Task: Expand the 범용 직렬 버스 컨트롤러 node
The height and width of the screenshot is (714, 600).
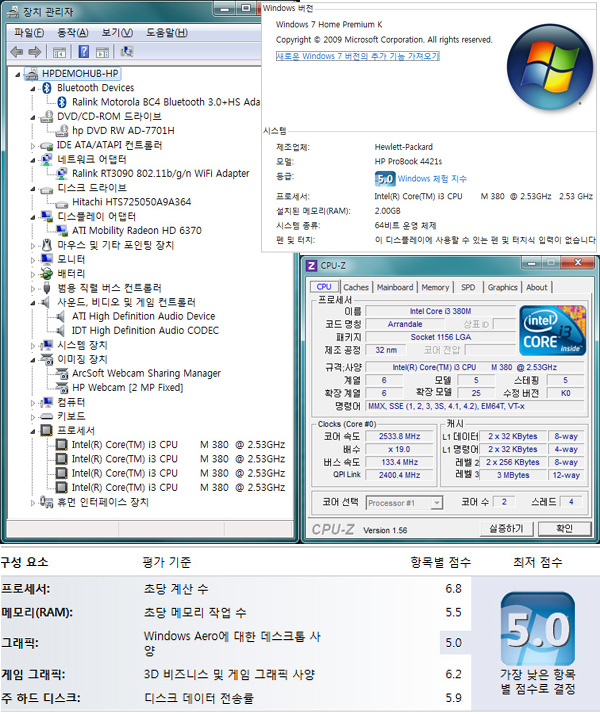Action: point(33,289)
